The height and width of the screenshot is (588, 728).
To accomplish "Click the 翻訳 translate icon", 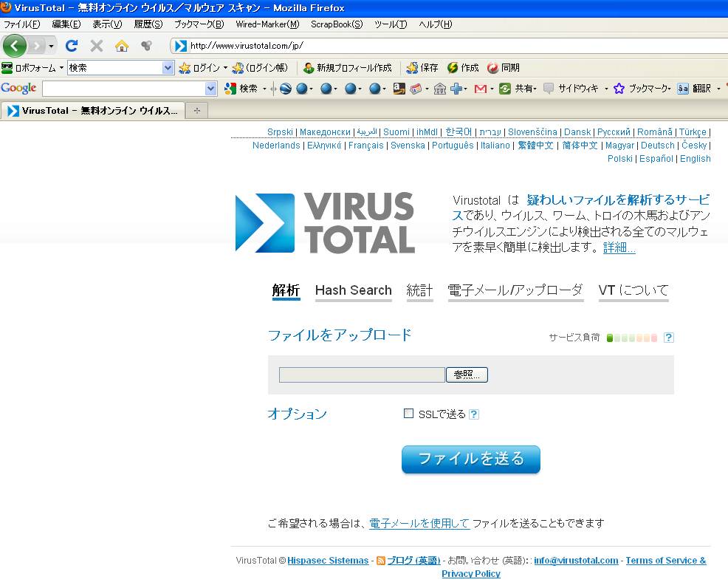I will pos(682,88).
